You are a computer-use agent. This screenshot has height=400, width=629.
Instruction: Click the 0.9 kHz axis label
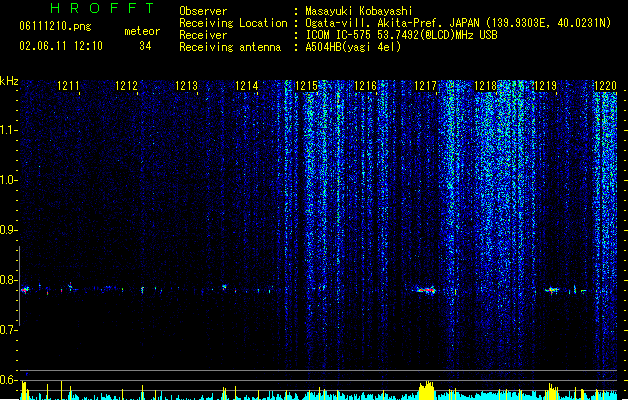click(9, 230)
